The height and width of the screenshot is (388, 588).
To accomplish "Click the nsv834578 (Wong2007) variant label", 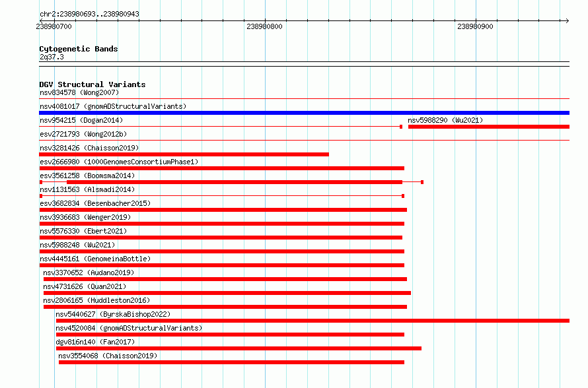I will click(x=79, y=92).
